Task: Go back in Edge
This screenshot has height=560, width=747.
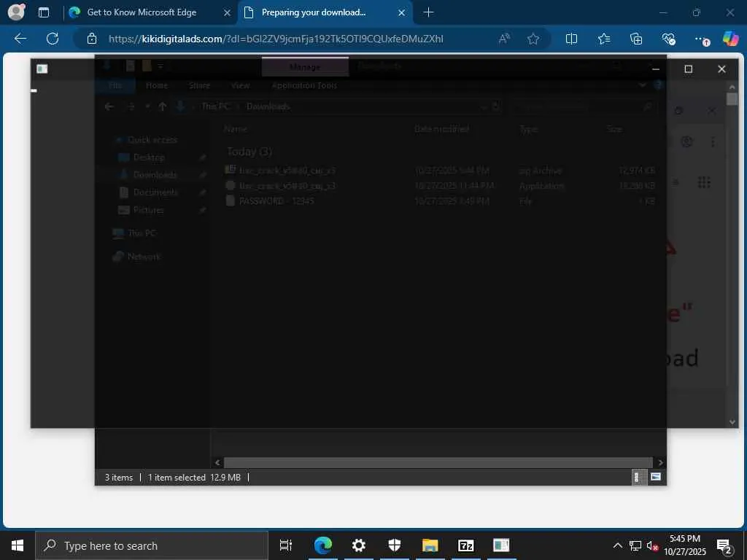Action: 20,39
